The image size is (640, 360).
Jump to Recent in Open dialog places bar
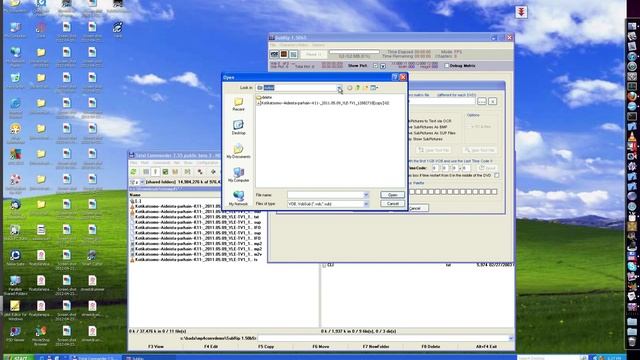point(238,104)
